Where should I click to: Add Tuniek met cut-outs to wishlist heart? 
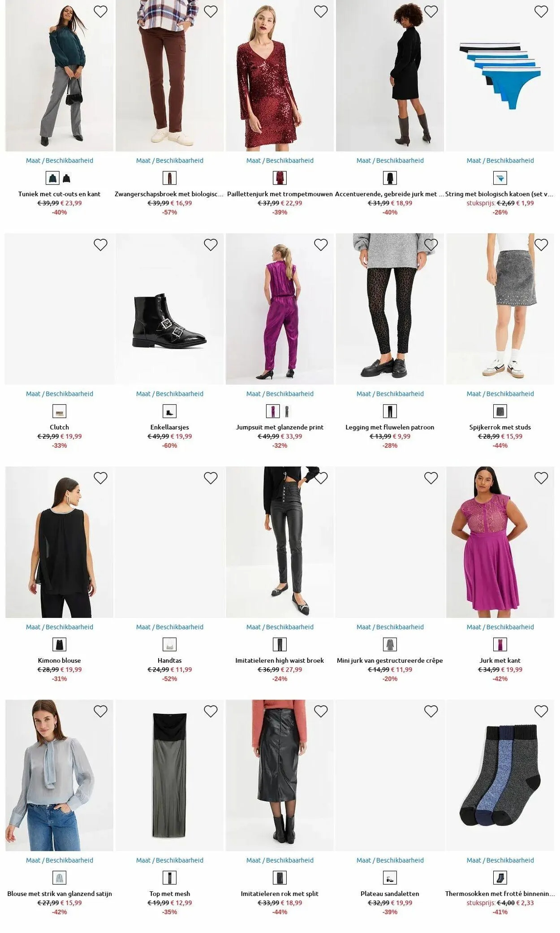tap(100, 12)
